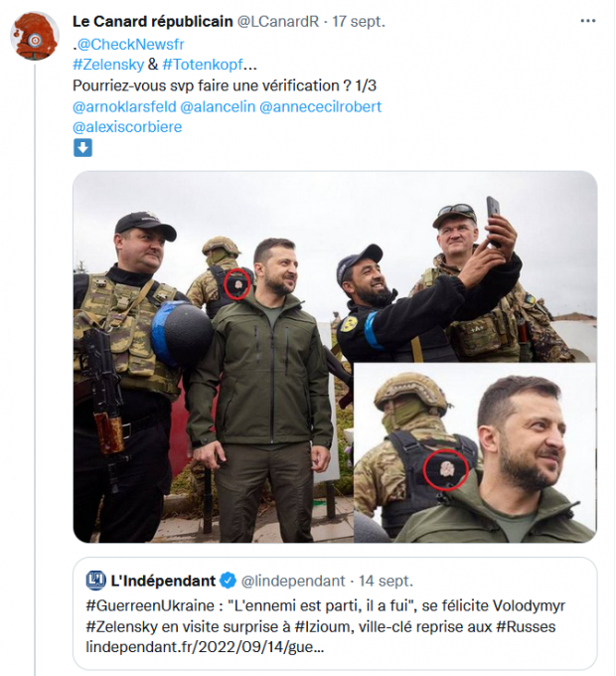Click Le Canard républicain profile avatar
This screenshot has height=676, width=616.
[x=33, y=37]
